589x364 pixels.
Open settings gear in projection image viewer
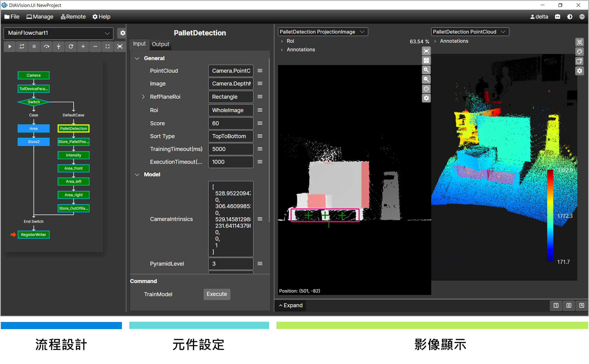pyautogui.click(x=426, y=98)
